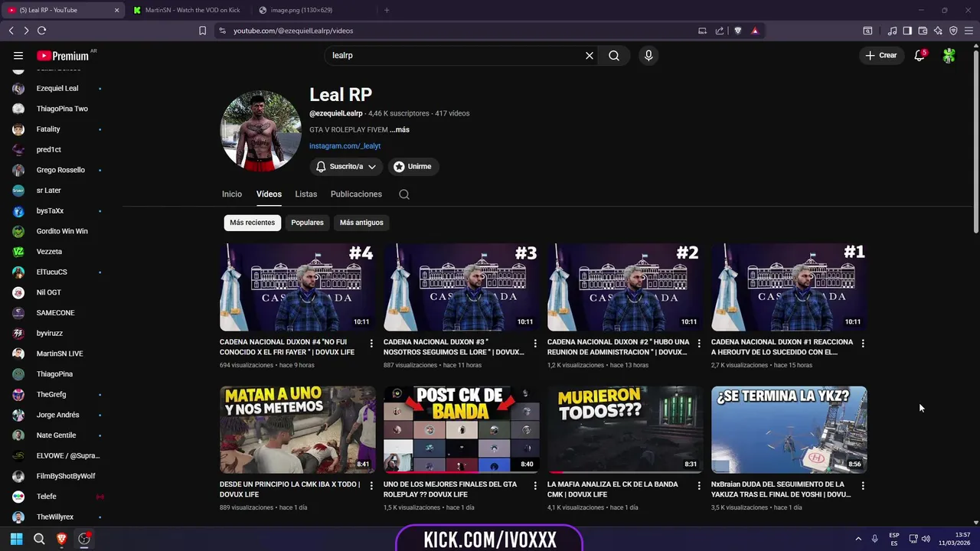Search within the channel using the magnifier
The height and width of the screenshot is (551, 980).
[404, 194]
